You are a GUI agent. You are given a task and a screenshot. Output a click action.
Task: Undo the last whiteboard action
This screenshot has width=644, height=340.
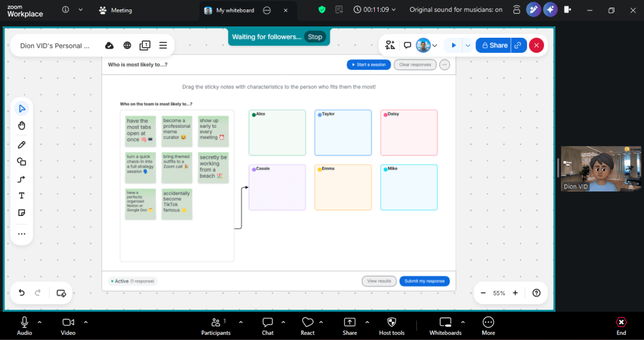[x=22, y=293]
